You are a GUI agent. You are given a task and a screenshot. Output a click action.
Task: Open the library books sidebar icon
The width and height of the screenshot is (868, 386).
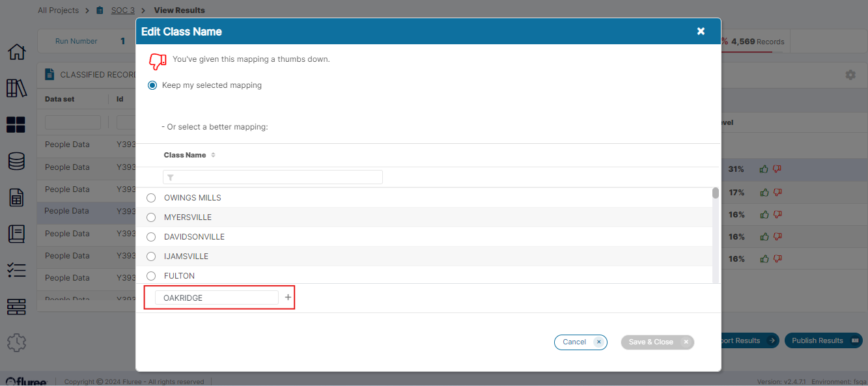pyautogui.click(x=16, y=89)
